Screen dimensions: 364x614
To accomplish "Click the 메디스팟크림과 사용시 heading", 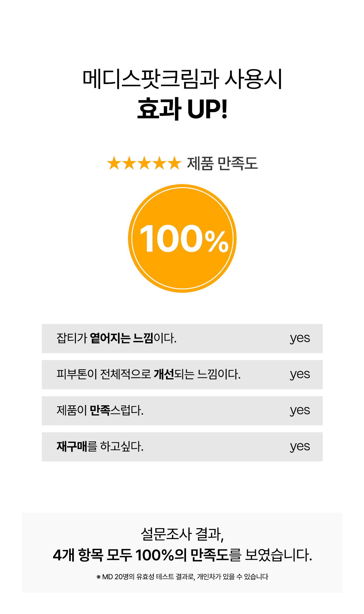I will pyautogui.click(x=182, y=79).
